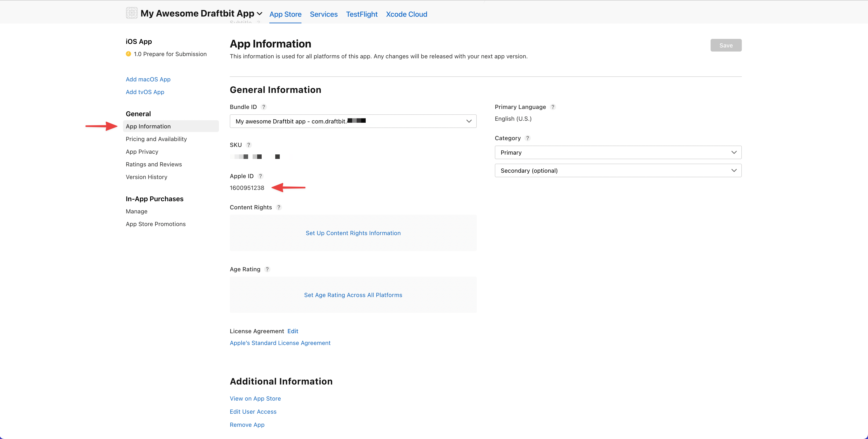Click Set Age Rating Across All Platforms
The width and height of the screenshot is (868, 439).
pos(353,295)
